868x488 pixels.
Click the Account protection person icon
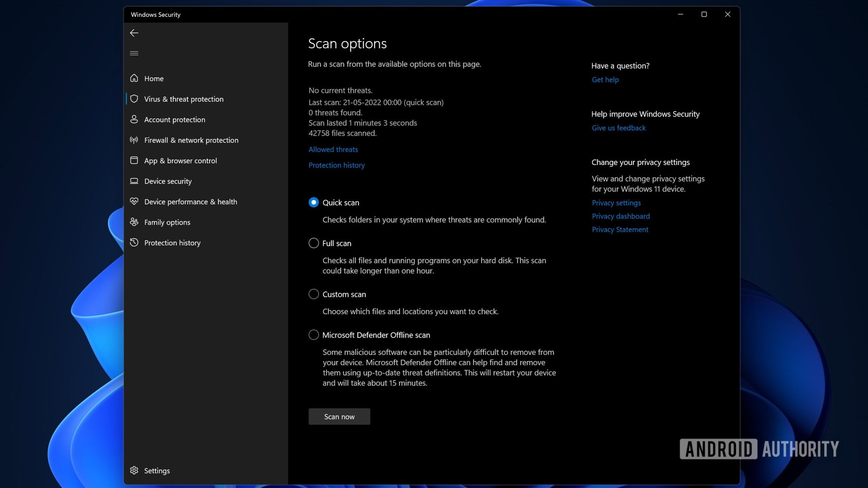[x=134, y=119]
